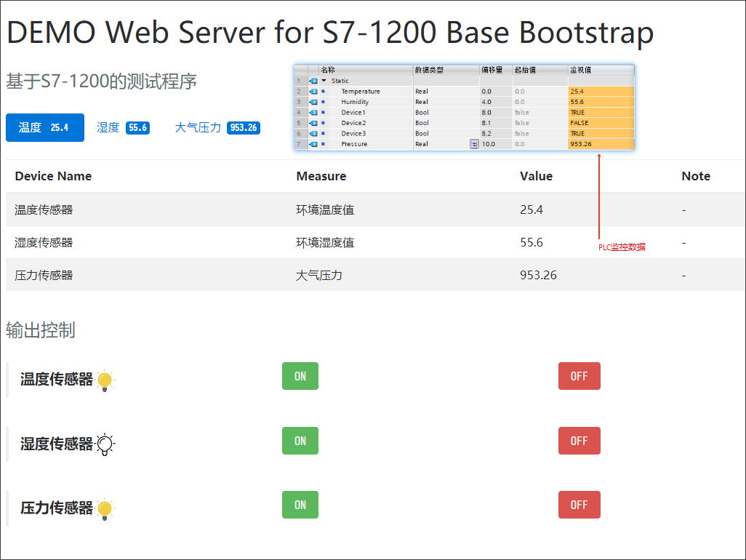Viewport: 746px width, 560px height.
Task: Click the 环境湿度值 measure cell
Action: (x=325, y=243)
